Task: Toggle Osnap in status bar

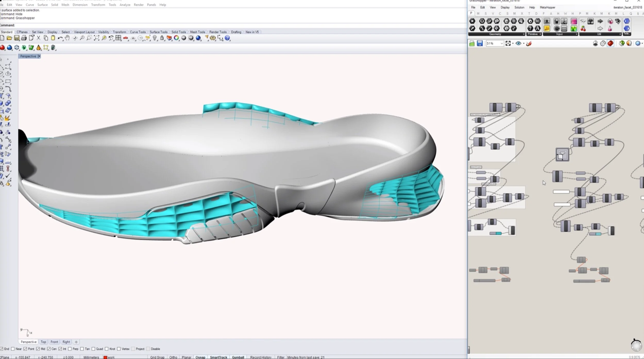Action: [200, 357]
